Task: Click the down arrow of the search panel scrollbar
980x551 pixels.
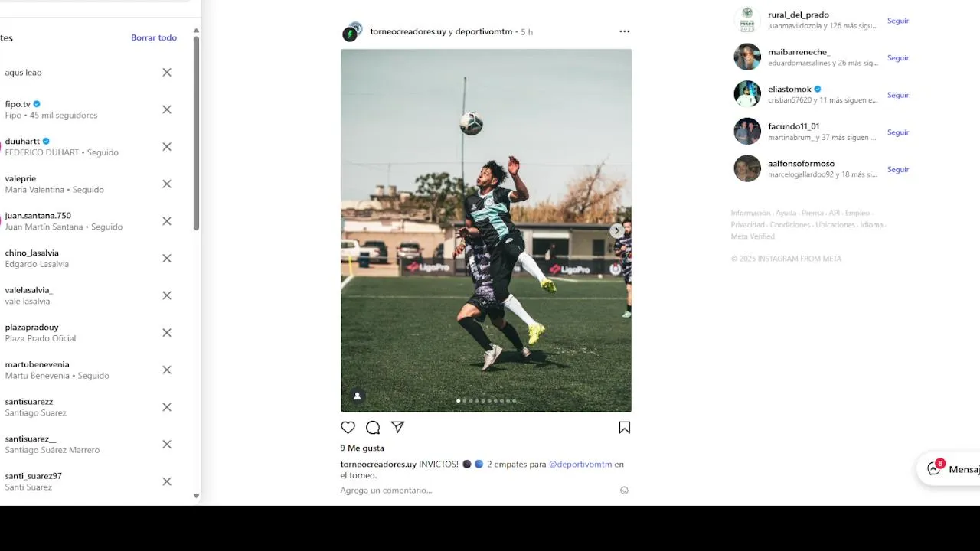Action: [x=196, y=496]
